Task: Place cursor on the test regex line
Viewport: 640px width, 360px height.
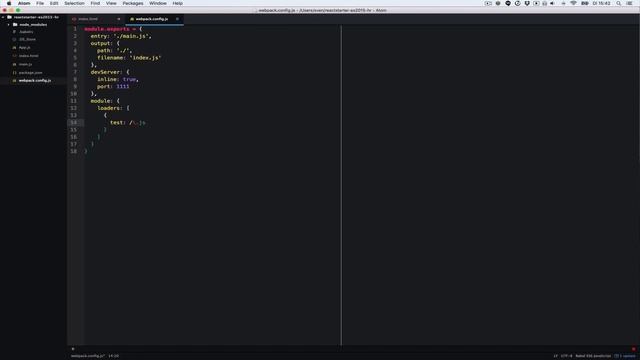Action: click(127, 122)
